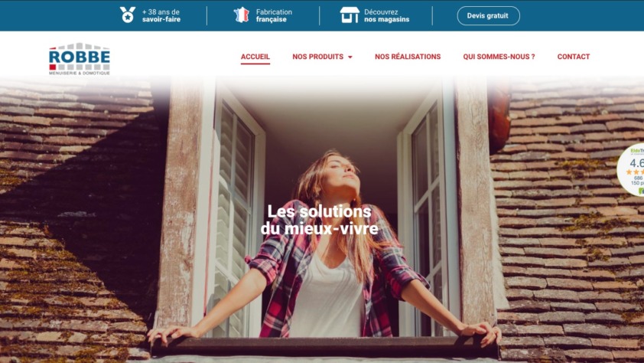
Task: Go to the Accueil tab
Action: coord(255,57)
